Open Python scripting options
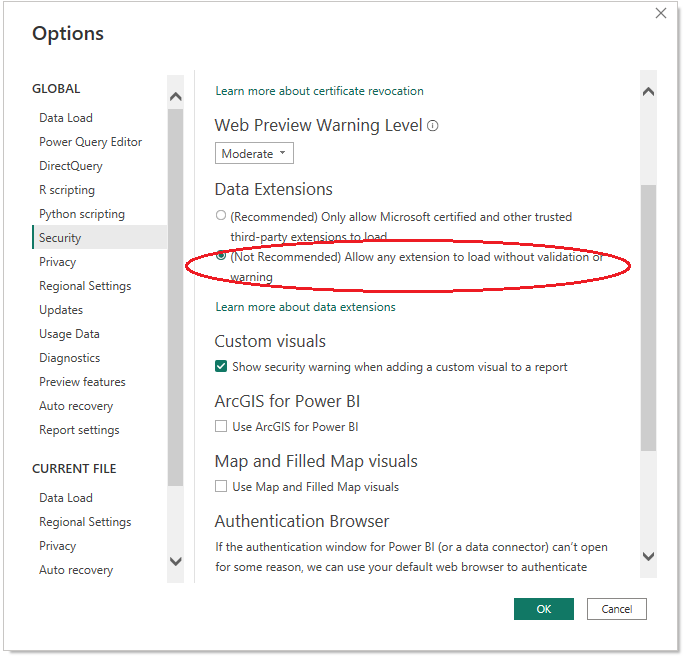This screenshot has width=683, height=656. [82, 214]
